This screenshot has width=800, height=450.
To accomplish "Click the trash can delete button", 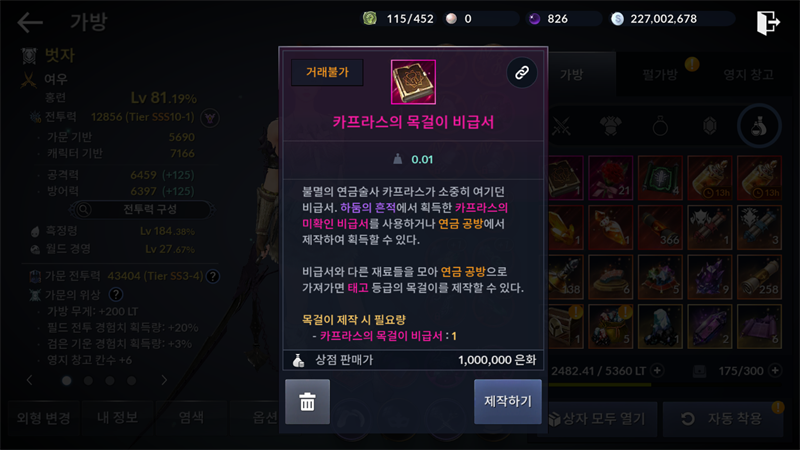I will (x=307, y=402).
